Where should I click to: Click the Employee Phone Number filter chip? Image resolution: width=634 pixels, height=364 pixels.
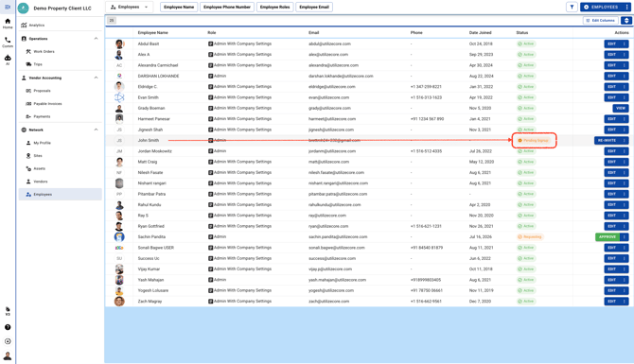227,7
